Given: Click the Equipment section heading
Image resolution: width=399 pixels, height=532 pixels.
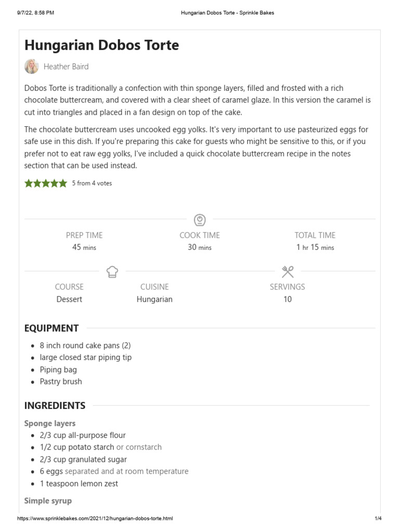Looking at the screenshot, I should tap(51, 328).
